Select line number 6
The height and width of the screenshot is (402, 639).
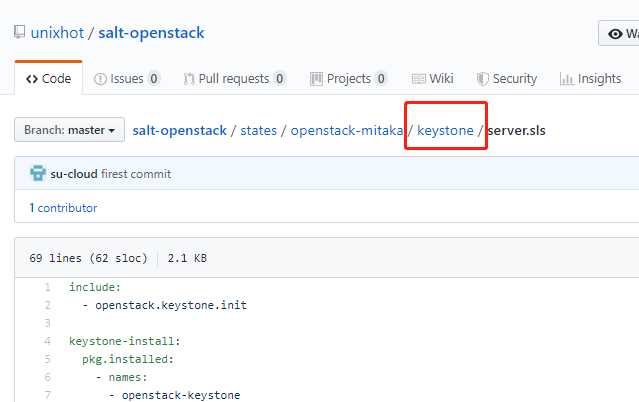(48, 377)
